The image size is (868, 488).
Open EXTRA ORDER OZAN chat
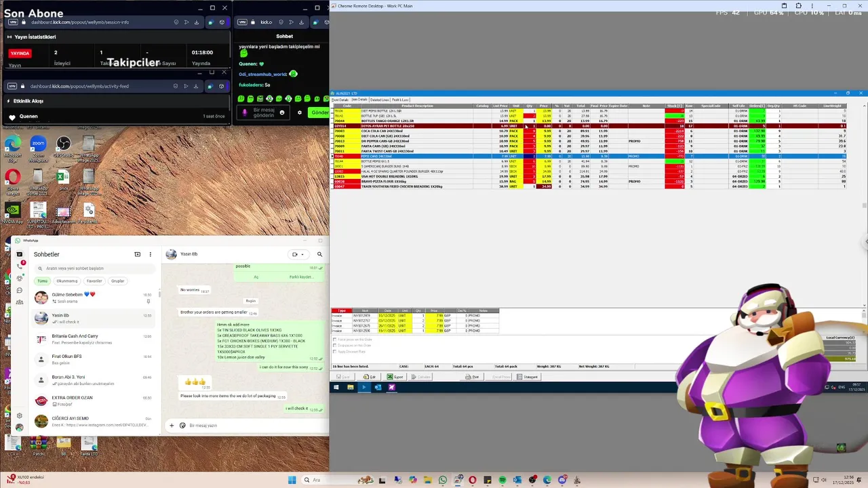point(95,401)
